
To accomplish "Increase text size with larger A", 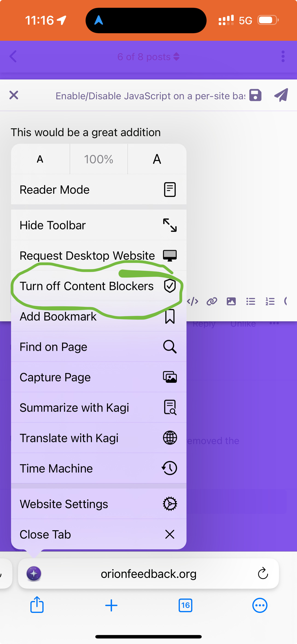I will tap(157, 159).
